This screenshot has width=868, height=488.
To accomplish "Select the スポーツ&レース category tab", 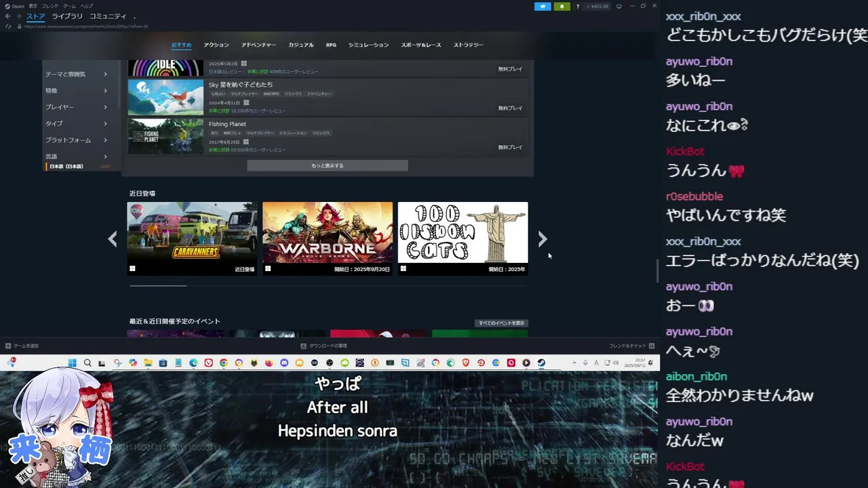I will [421, 45].
